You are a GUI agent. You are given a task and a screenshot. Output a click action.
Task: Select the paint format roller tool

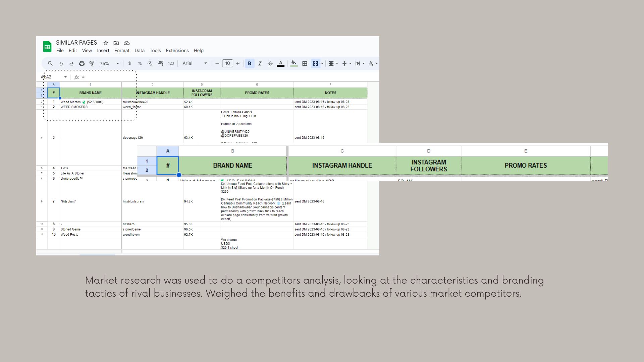(92, 63)
